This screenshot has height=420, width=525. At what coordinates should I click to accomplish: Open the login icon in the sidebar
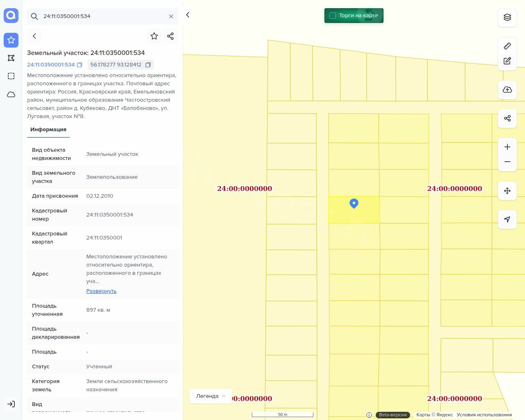[11, 404]
